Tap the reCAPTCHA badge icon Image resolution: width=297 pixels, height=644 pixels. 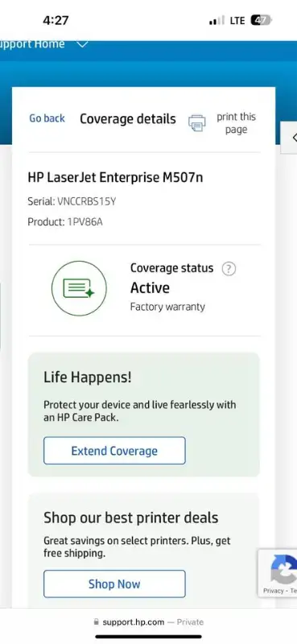[x=285, y=569]
